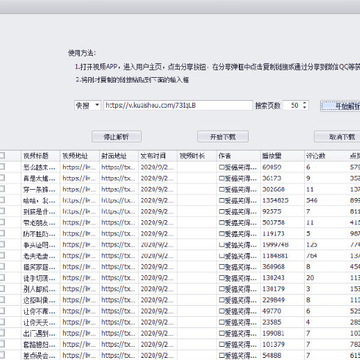The width and height of the screenshot is (360, 360).
Task: Tick the checkbox for the 23585 plays row
Action: (x=2, y=322)
